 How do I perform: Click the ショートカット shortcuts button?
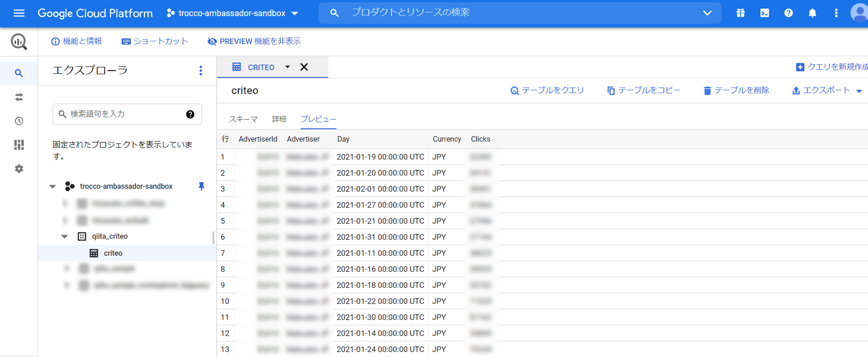[155, 41]
